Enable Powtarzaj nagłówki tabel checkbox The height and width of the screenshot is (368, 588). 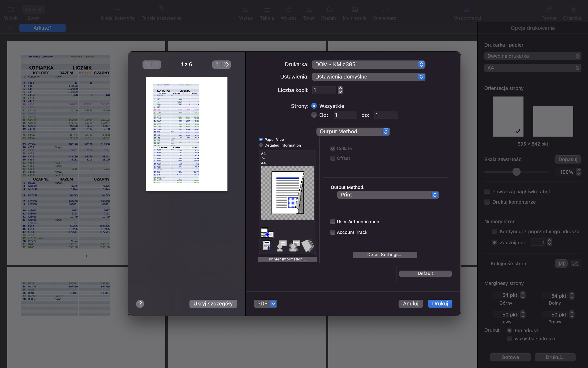(487, 192)
